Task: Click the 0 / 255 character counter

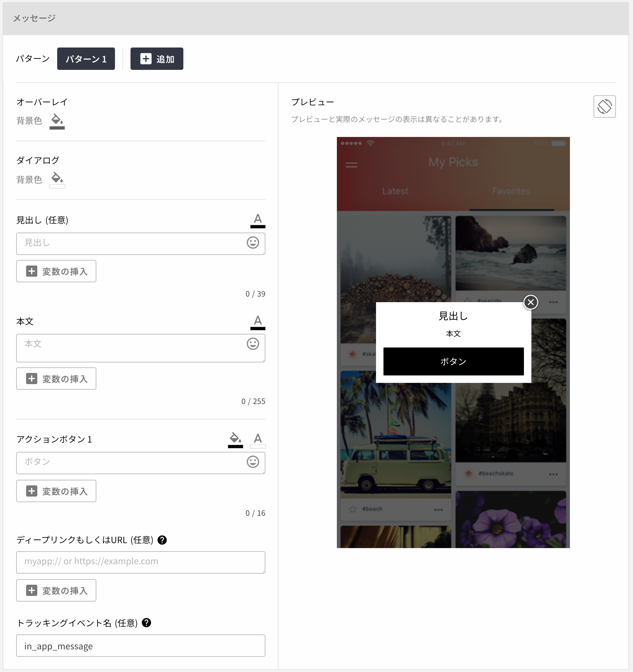Action: coord(253,401)
